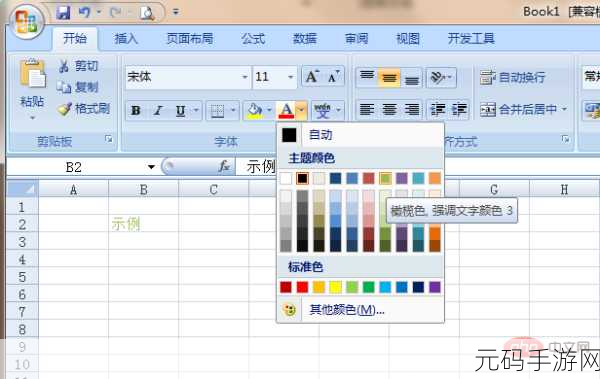This screenshot has width=600, height=379.
Task: Select cell B2 containing 示例
Action: click(143, 224)
